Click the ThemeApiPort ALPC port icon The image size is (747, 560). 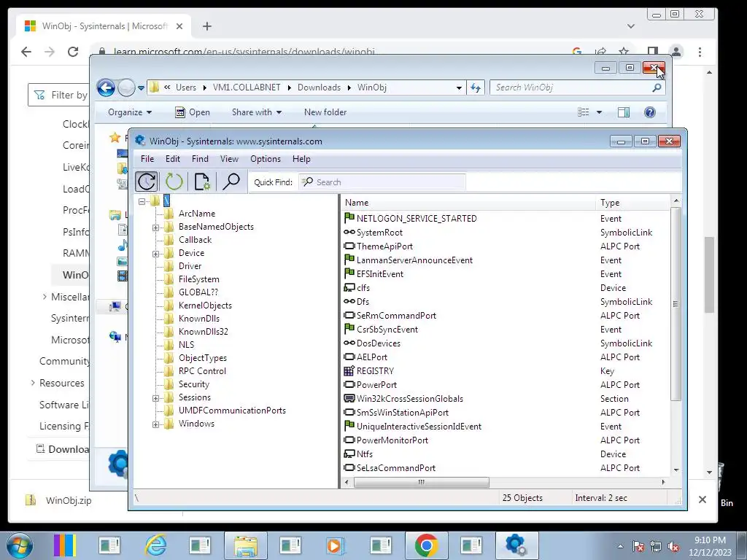[x=349, y=246]
